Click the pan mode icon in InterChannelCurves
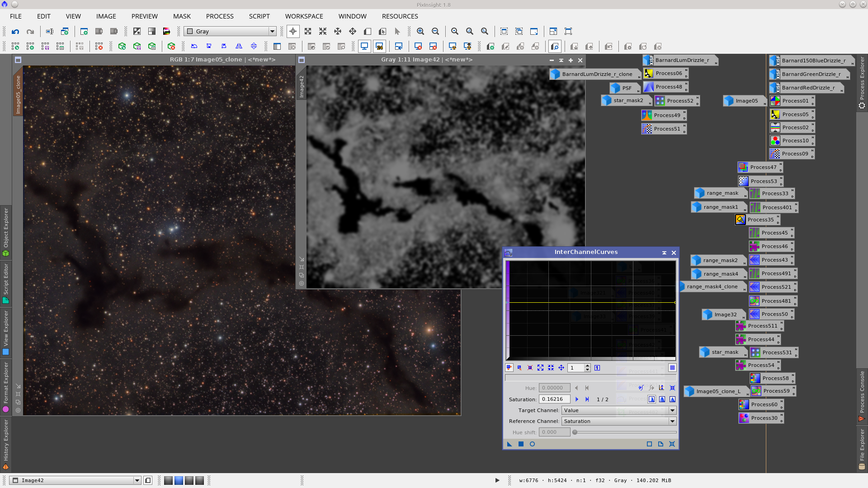This screenshot has height=488, width=868. tap(561, 368)
